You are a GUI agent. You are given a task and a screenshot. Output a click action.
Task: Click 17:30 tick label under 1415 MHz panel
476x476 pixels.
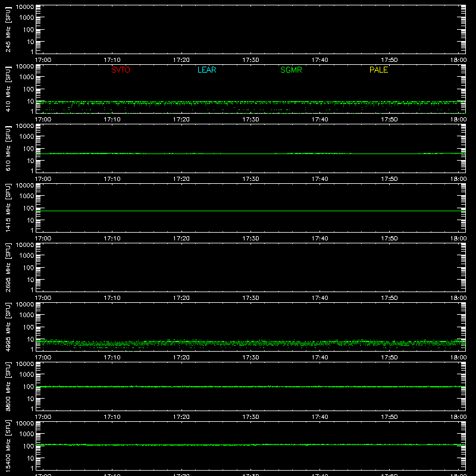(x=250, y=239)
